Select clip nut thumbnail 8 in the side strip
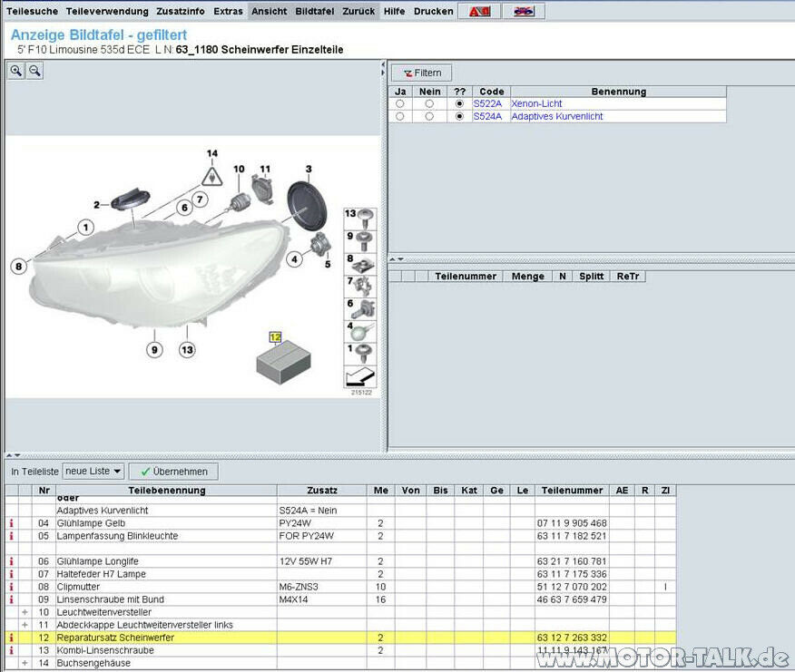The height and width of the screenshot is (672, 795). click(x=360, y=264)
